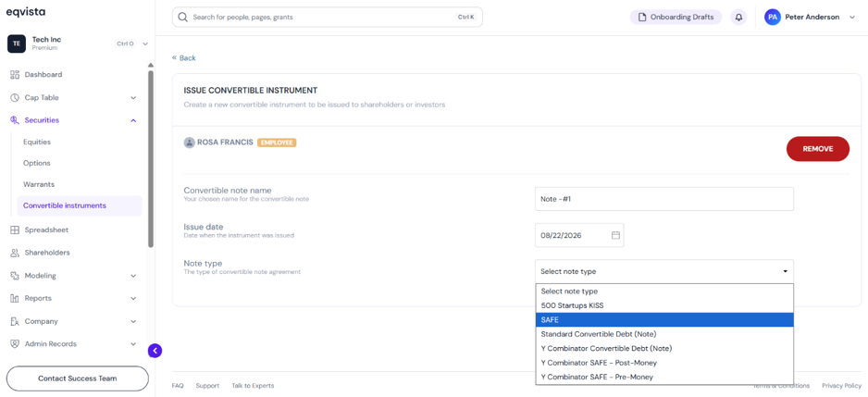Click Rosa Francis avatar icon
The width and height of the screenshot is (868, 397).
point(189,143)
